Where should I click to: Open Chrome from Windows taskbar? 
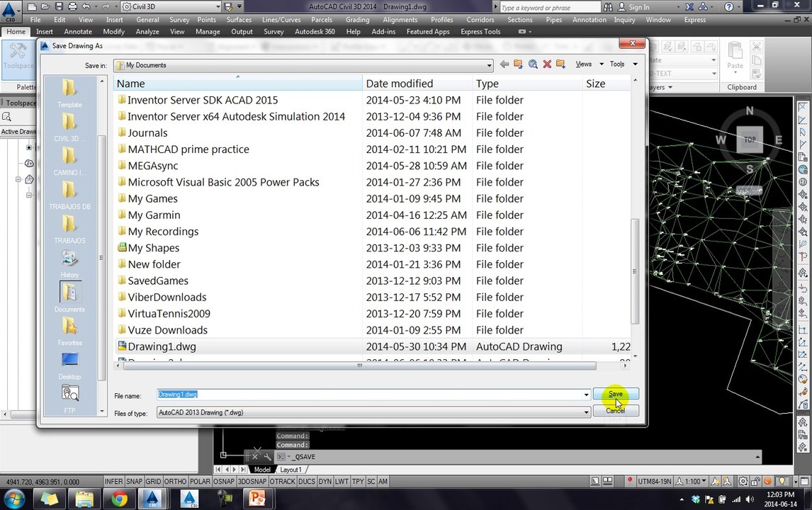[118, 499]
